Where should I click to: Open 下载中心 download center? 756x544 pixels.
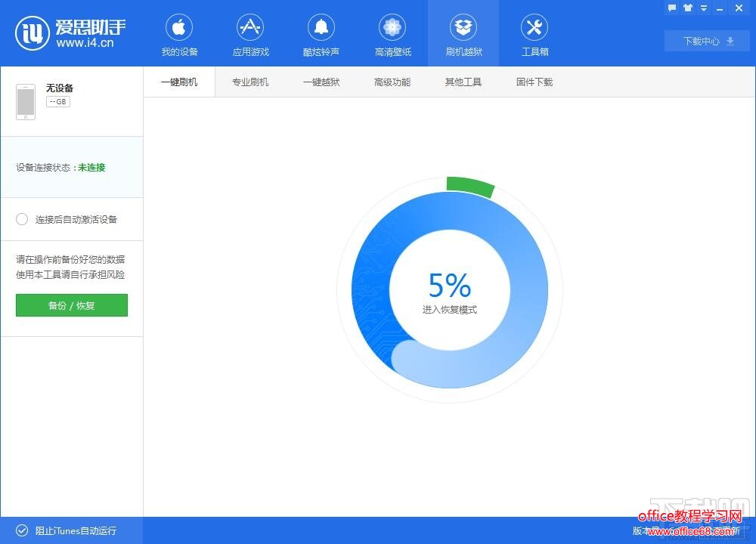708,41
